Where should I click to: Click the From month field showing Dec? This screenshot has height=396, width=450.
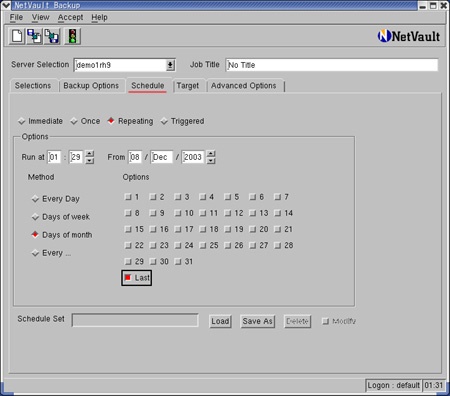tap(162, 157)
